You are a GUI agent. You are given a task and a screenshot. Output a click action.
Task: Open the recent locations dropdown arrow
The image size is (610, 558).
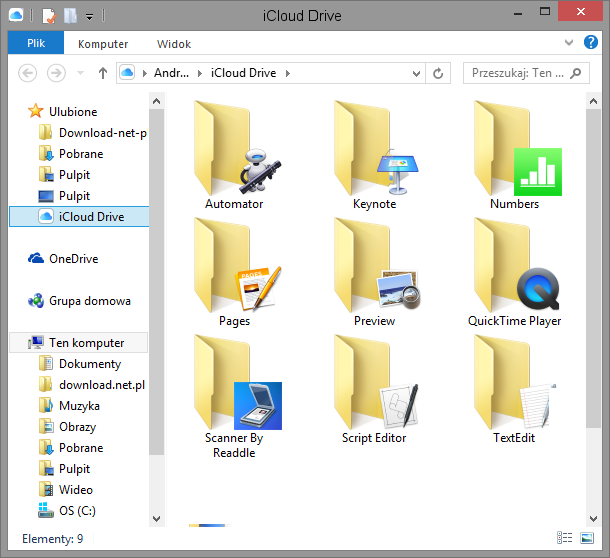(81, 73)
